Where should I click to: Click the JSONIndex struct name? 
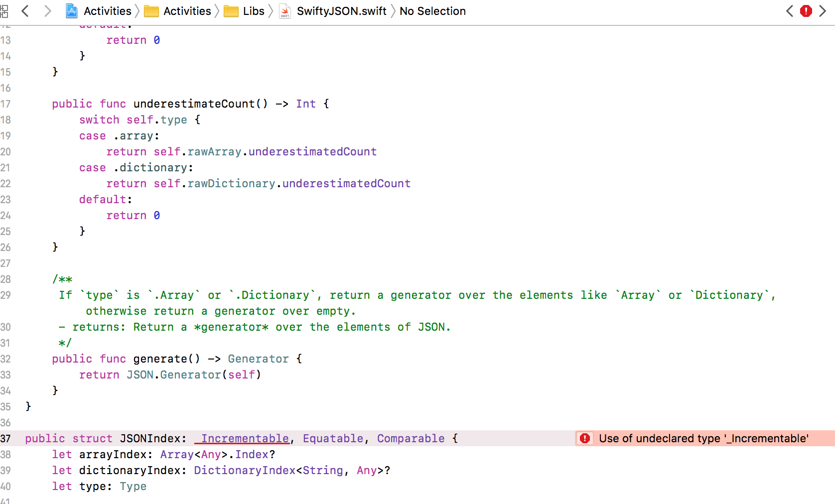tap(150, 438)
